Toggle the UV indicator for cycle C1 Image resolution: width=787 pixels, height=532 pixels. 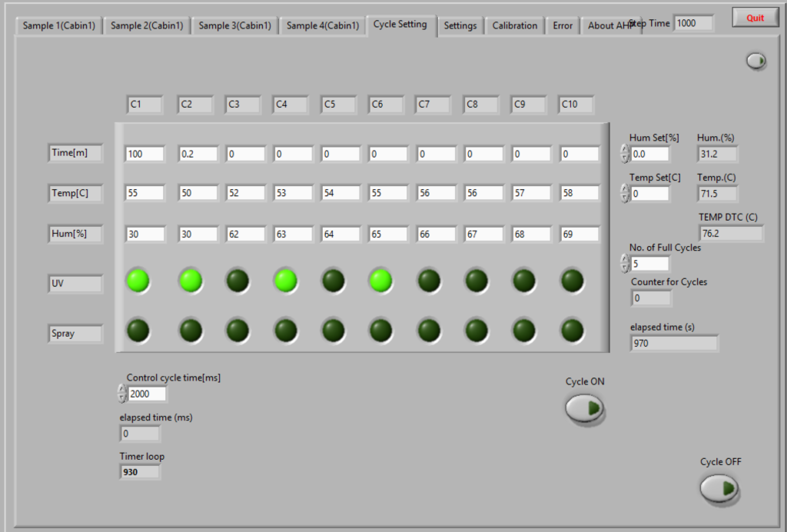click(138, 281)
